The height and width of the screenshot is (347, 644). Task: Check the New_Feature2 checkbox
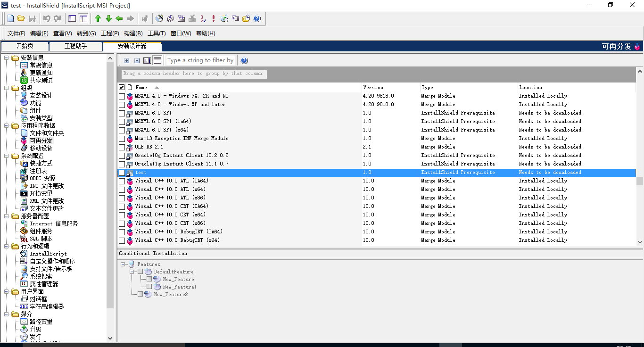[x=140, y=294]
